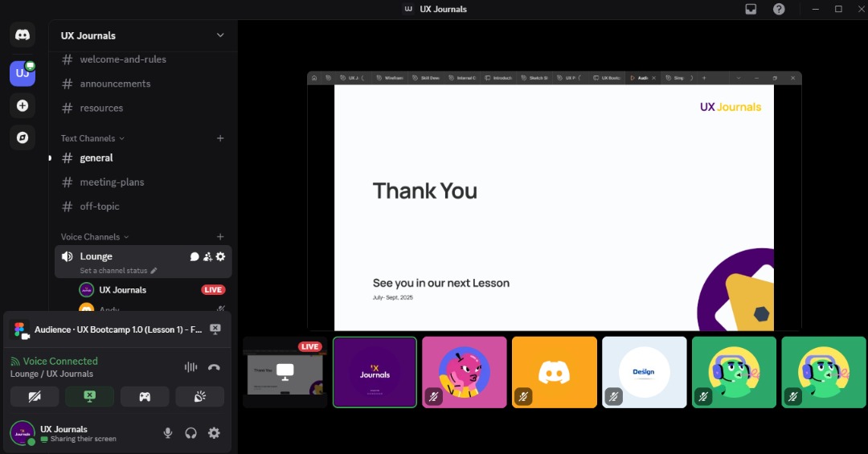Select the Design avatar participant tile

click(x=645, y=373)
